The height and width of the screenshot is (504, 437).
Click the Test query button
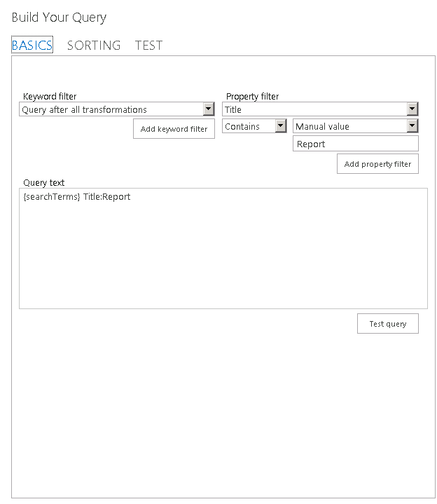[387, 324]
